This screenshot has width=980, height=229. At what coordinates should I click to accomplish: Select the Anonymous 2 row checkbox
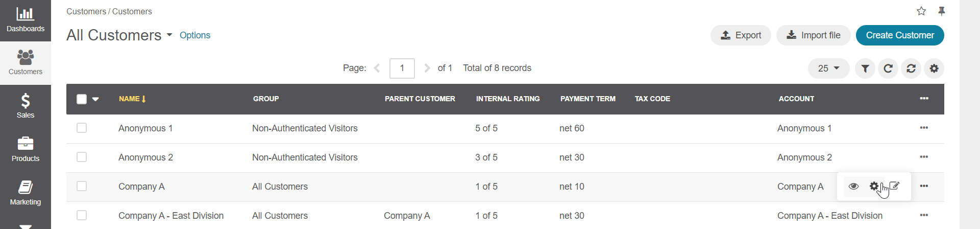click(82, 157)
